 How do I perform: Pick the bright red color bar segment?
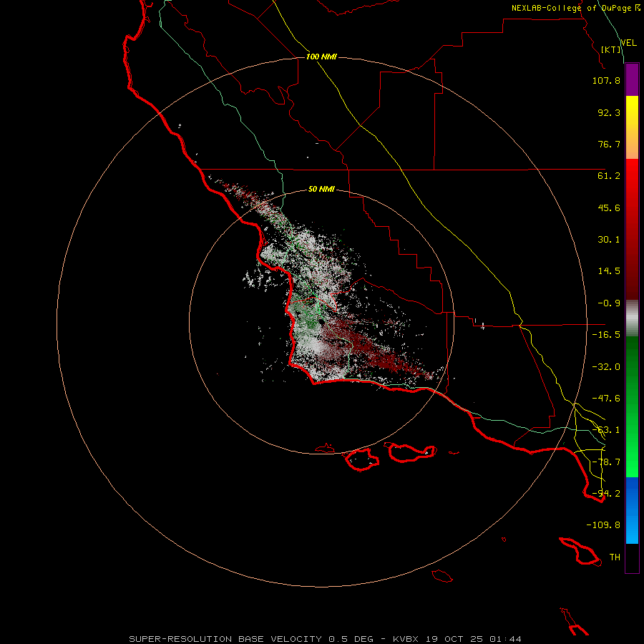632,229
